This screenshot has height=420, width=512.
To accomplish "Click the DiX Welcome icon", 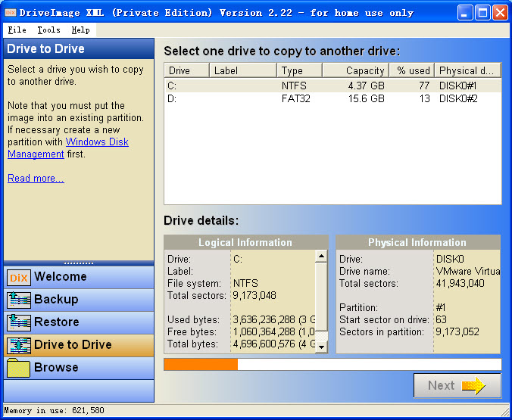I will coord(18,278).
